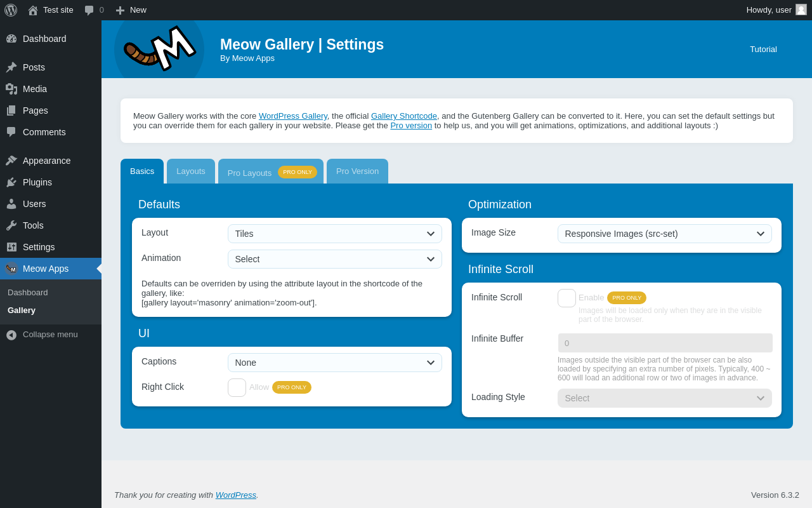Click the Collapse menu arrow icon
This screenshot has width=812, height=508.
(x=11, y=335)
